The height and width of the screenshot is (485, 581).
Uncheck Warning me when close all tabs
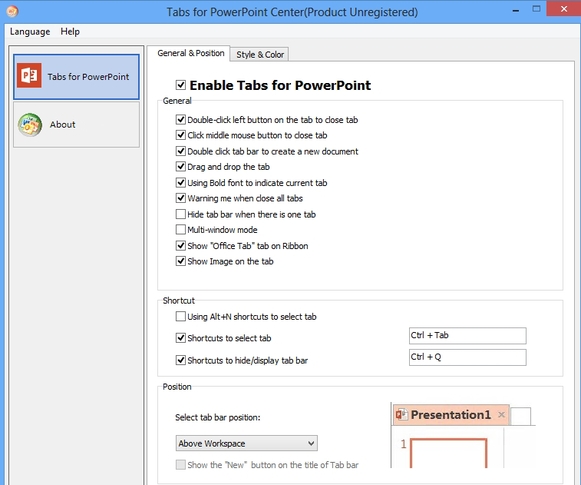(180, 198)
